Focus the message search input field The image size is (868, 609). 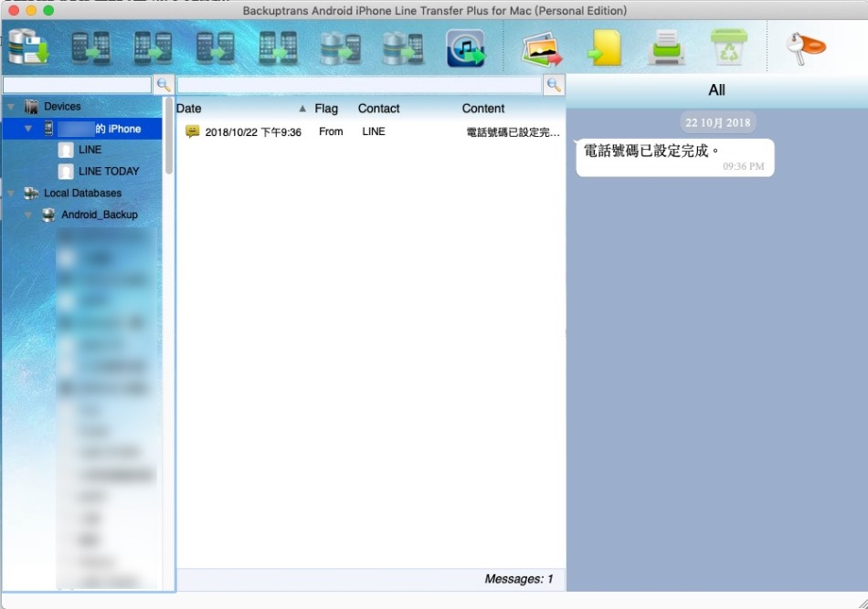(359, 85)
